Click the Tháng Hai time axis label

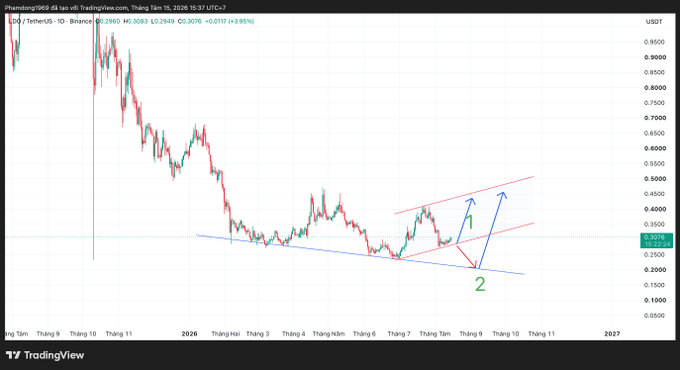226,334
